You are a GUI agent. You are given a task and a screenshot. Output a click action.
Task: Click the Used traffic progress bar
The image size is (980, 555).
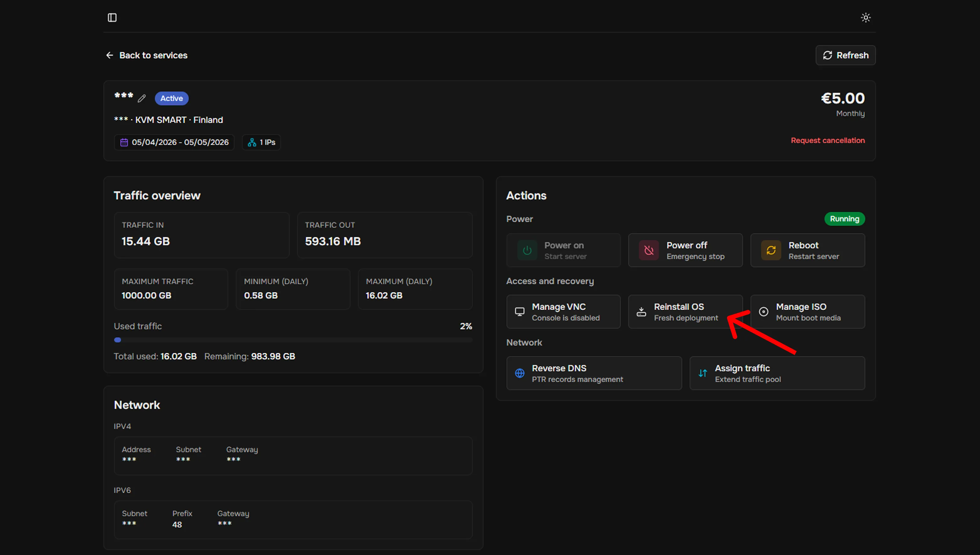293,340
